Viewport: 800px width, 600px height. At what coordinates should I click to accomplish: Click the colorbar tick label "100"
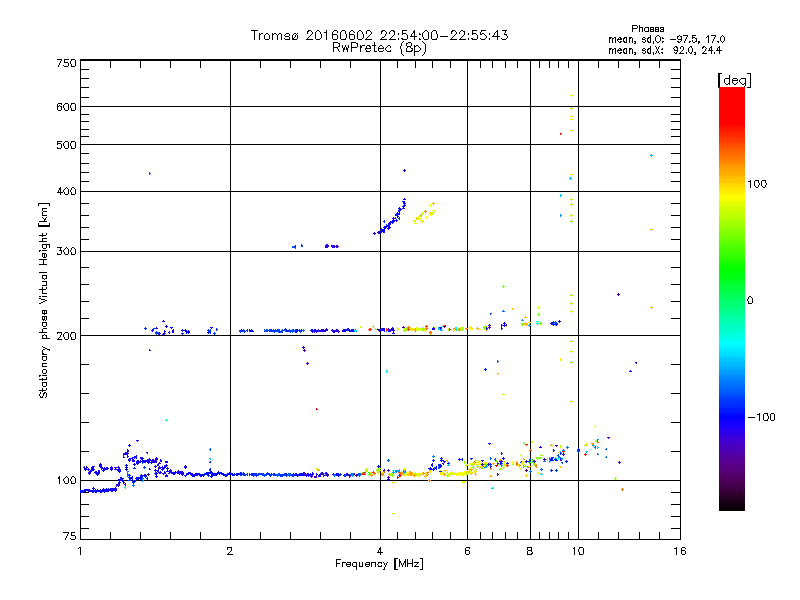(757, 184)
